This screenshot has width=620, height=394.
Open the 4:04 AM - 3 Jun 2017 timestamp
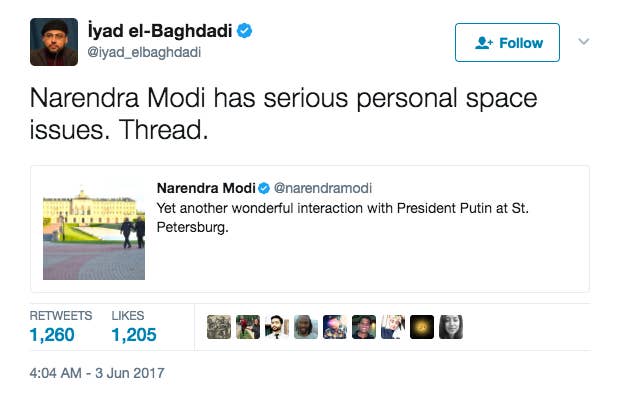click(97, 373)
